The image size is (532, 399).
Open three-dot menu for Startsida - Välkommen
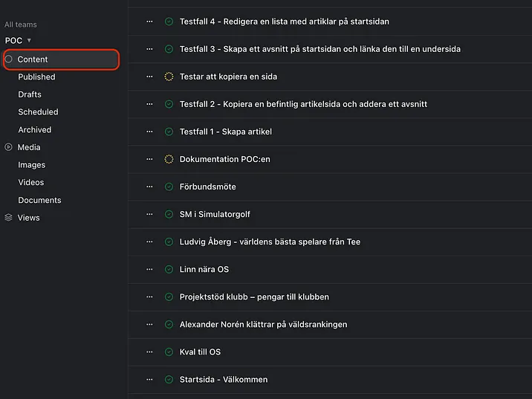click(x=149, y=379)
